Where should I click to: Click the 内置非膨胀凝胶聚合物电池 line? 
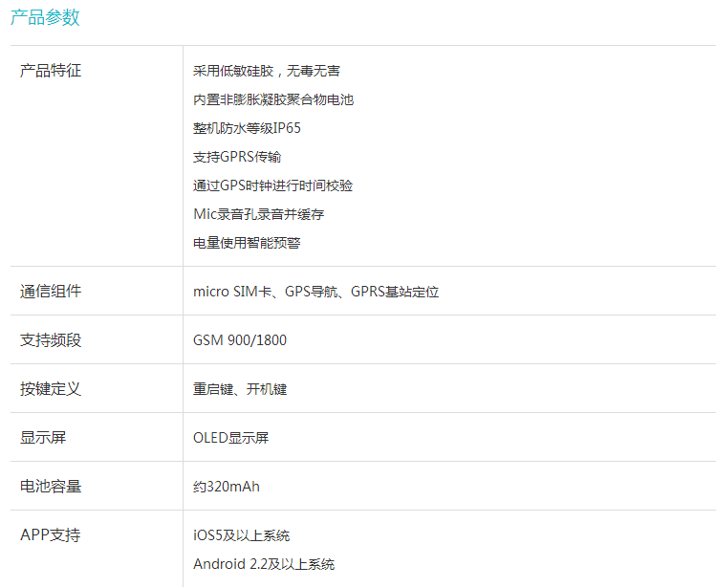tap(273, 99)
